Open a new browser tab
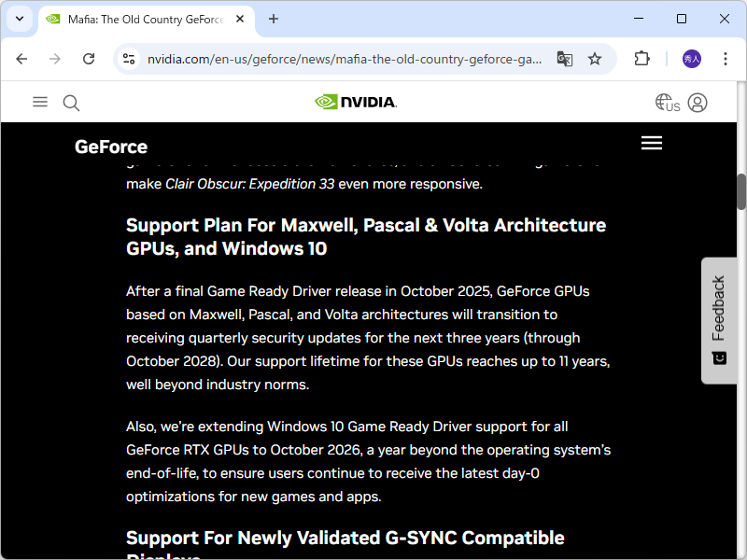This screenshot has height=560, width=747. point(274,19)
